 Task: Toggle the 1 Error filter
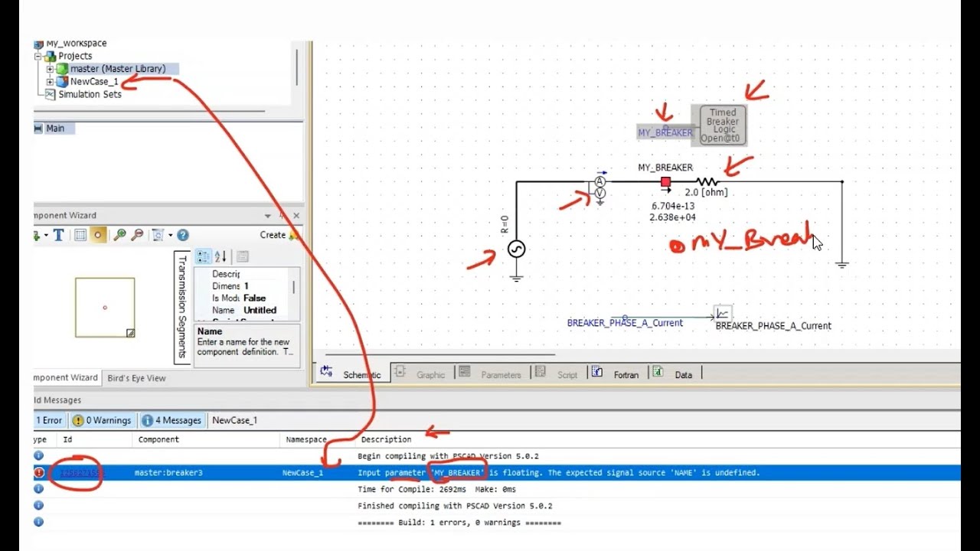(x=51, y=420)
